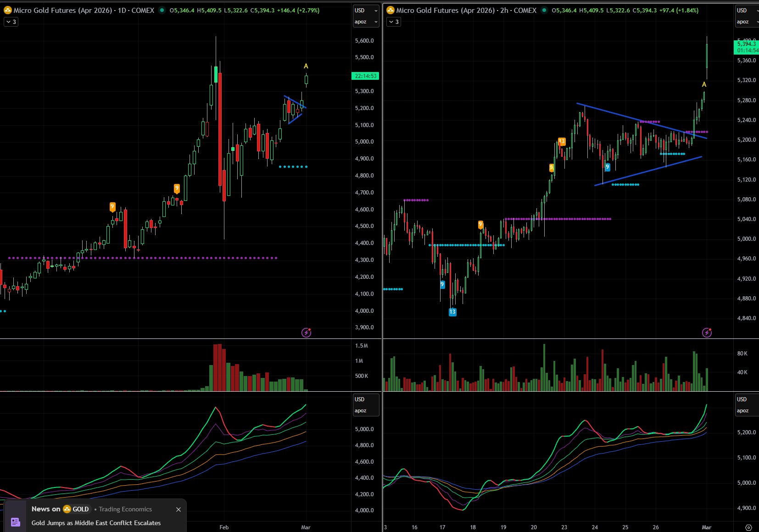Open the apoz unit dropdown on the 2h price scale

(x=747, y=22)
